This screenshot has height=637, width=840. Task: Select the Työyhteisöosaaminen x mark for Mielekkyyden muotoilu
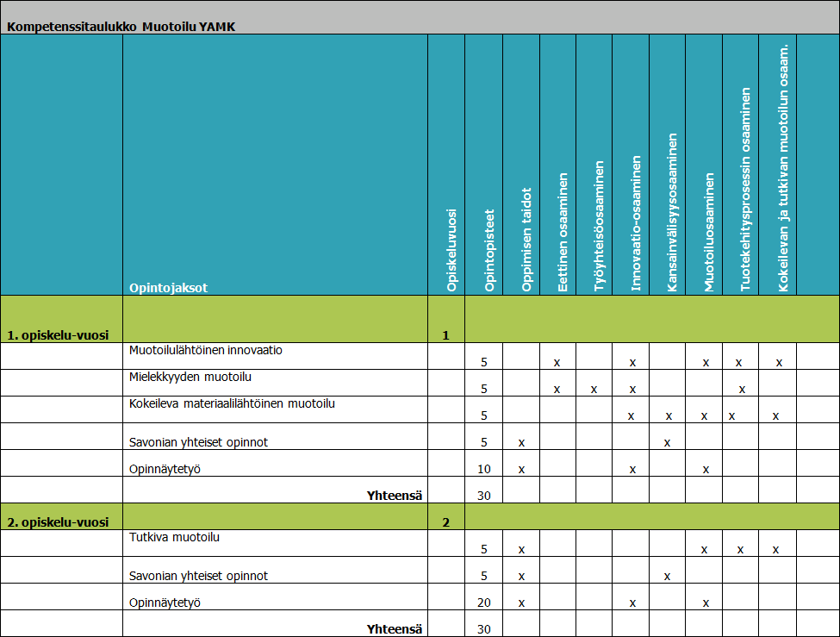pos(594,390)
